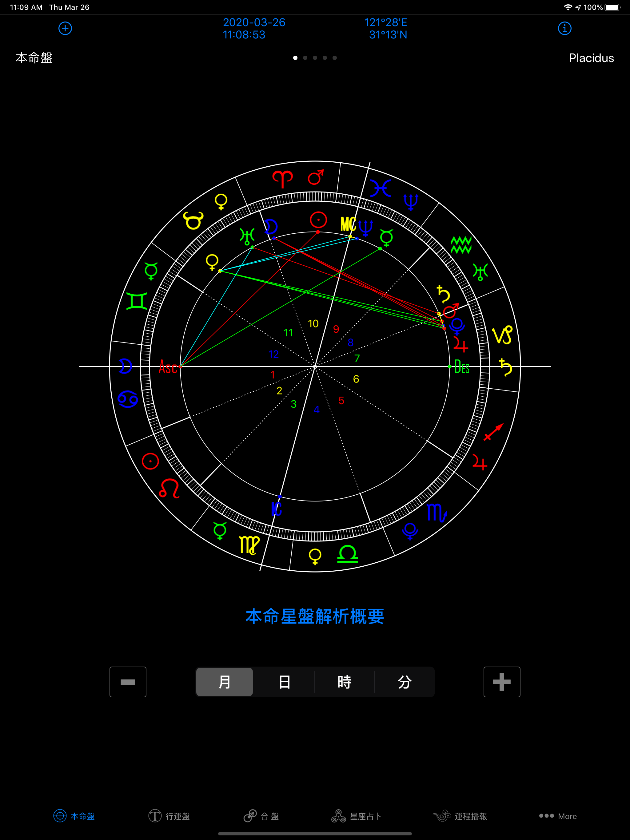Screen dimensions: 630x840
Task: Tap the red Aries sign glyph
Action: click(x=283, y=179)
